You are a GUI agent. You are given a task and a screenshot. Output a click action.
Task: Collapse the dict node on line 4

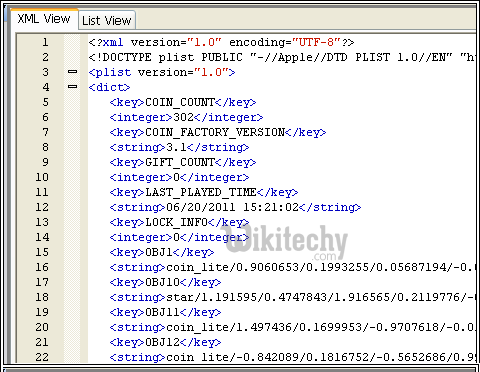(x=72, y=87)
